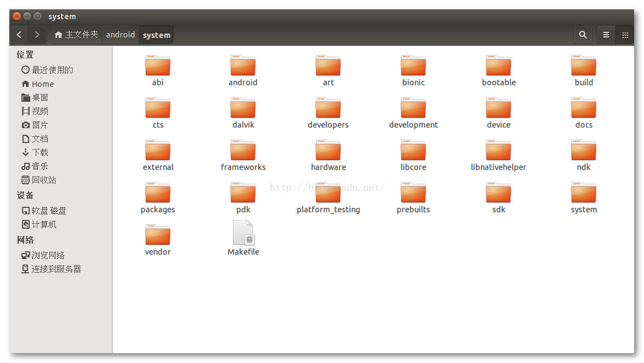The image size is (644, 363).
Task: Open 计算机 computer in the sidebar
Action: point(39,224)
